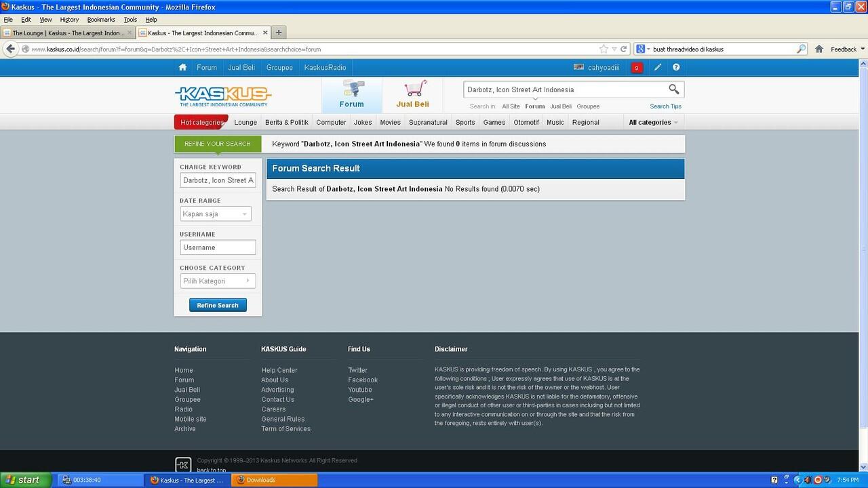Click the Change Keyword input field
The image size is (868, 488).
[x=218, y=180]
